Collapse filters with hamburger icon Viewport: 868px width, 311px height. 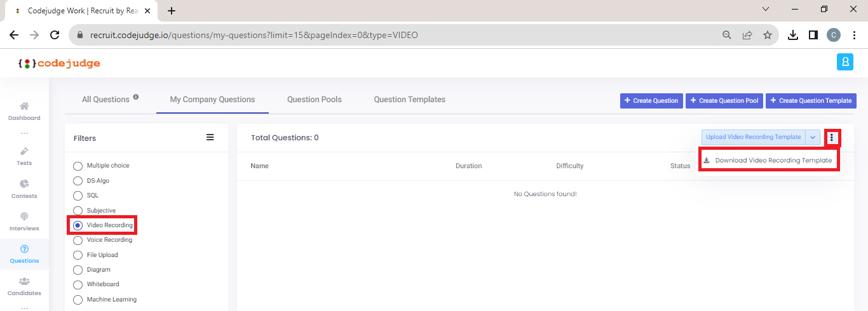click(210, 137)
